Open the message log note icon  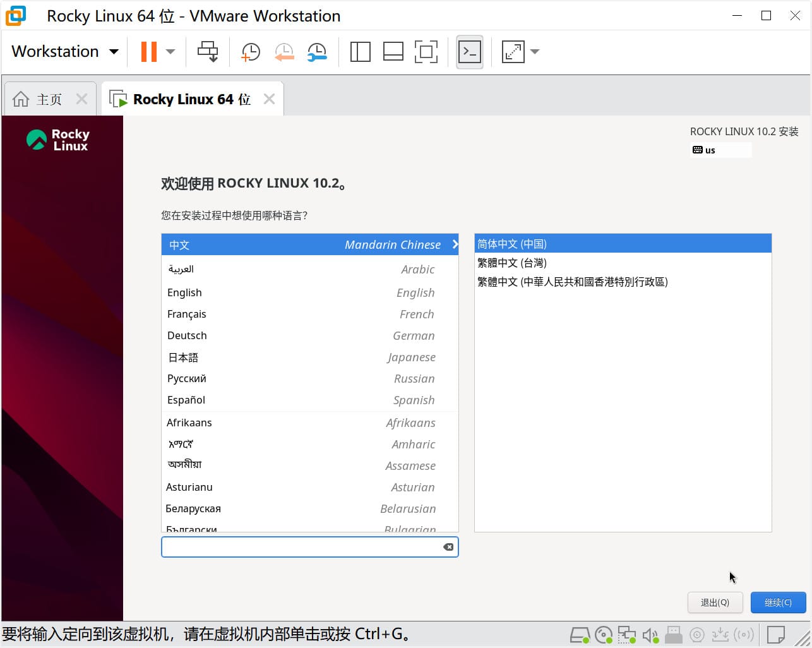776,634
